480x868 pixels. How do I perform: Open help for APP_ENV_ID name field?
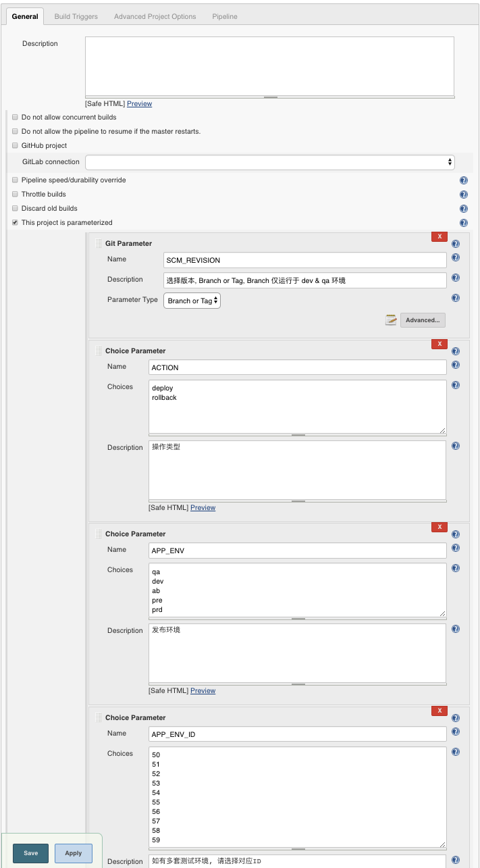click(x=456, y=732)
